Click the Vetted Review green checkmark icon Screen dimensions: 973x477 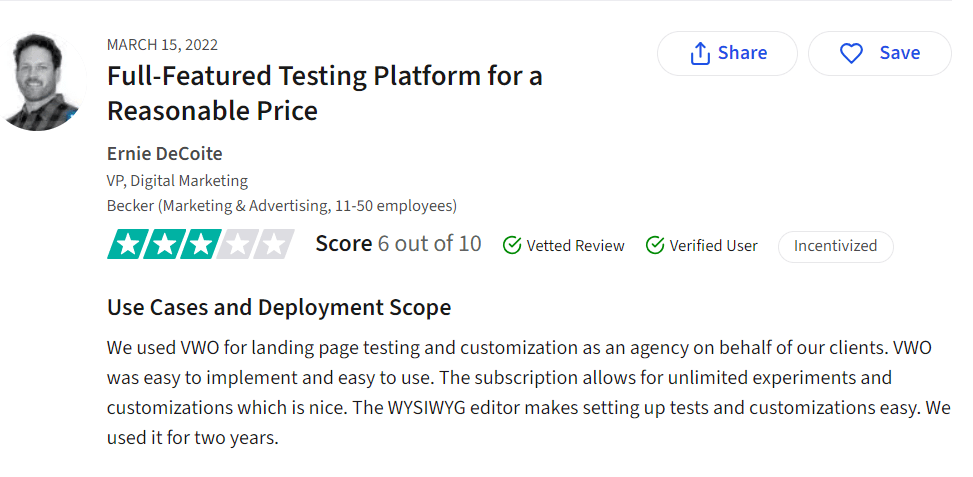point(511,246)
